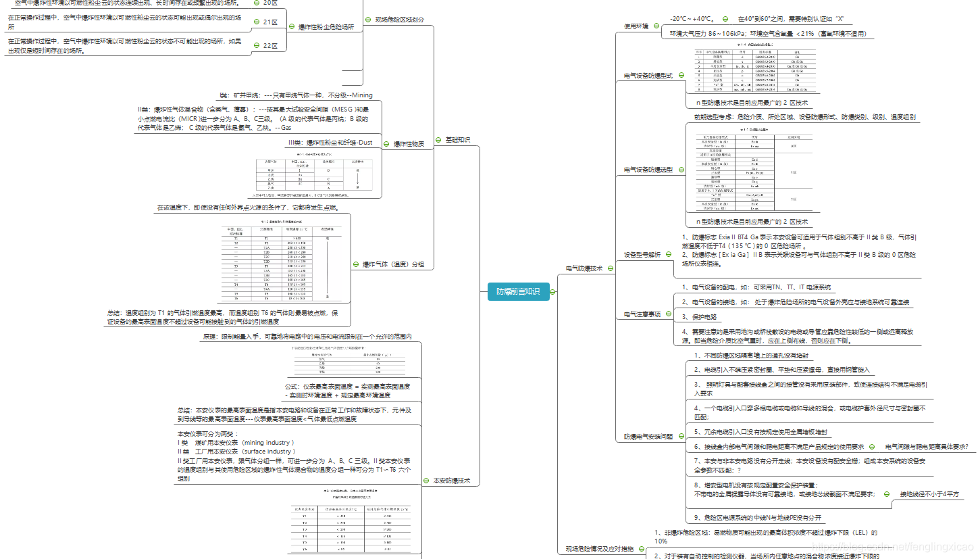Collapse the 现场危险区域划分 node
This screenshot has width=980, height=559.
click(368, 20)
